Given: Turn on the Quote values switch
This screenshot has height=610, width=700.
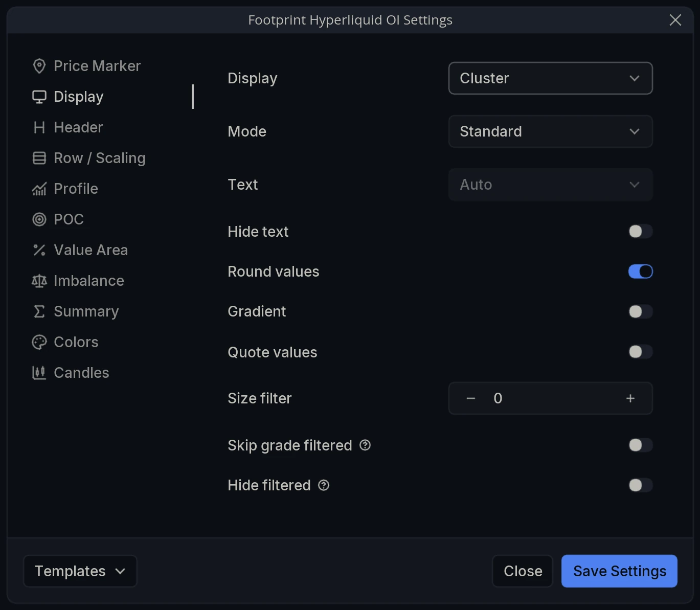Looking at the screenshot, I should [x=641, y=352].
